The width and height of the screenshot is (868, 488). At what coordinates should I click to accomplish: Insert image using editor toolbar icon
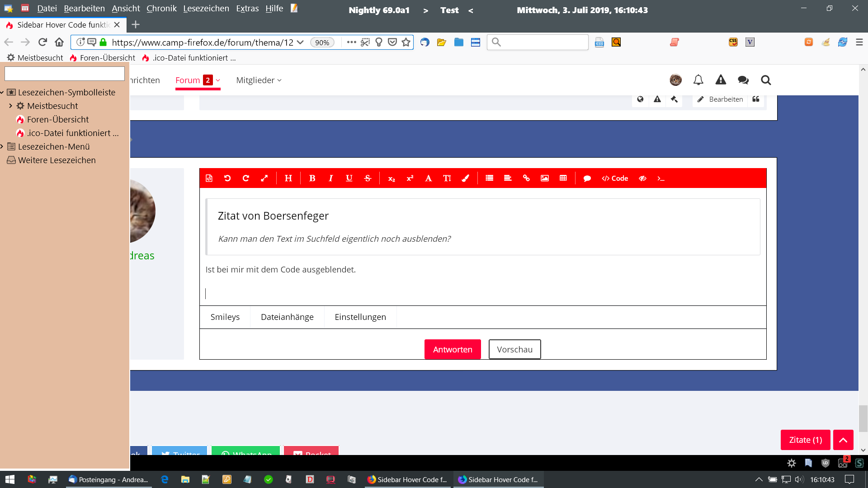pyautogui.click(x=545, y=178)
